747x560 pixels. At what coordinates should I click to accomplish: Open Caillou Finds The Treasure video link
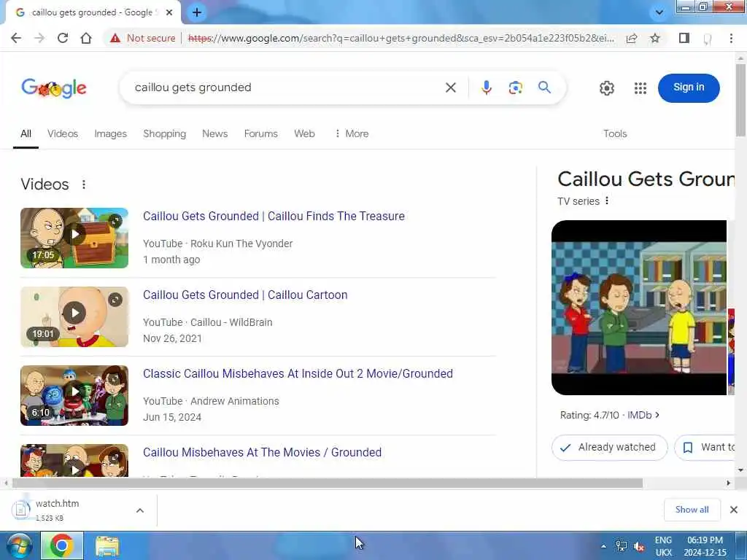274,216
